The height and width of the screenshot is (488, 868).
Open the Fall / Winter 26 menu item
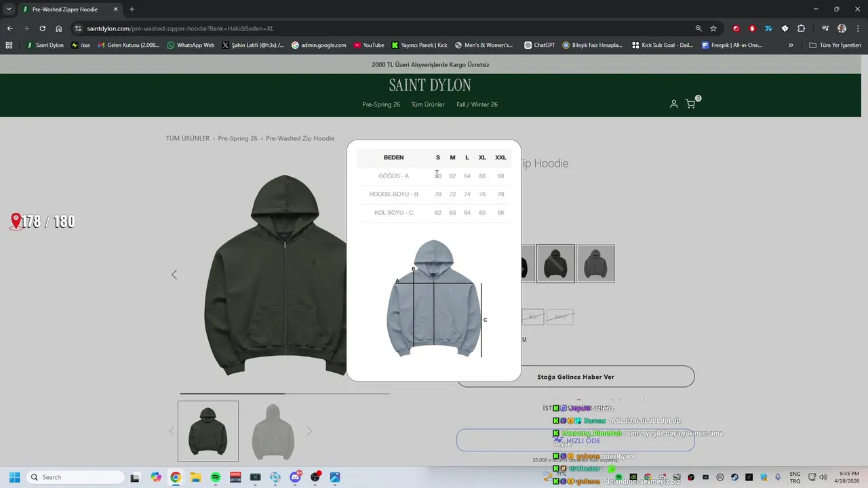tap(477, 104)
